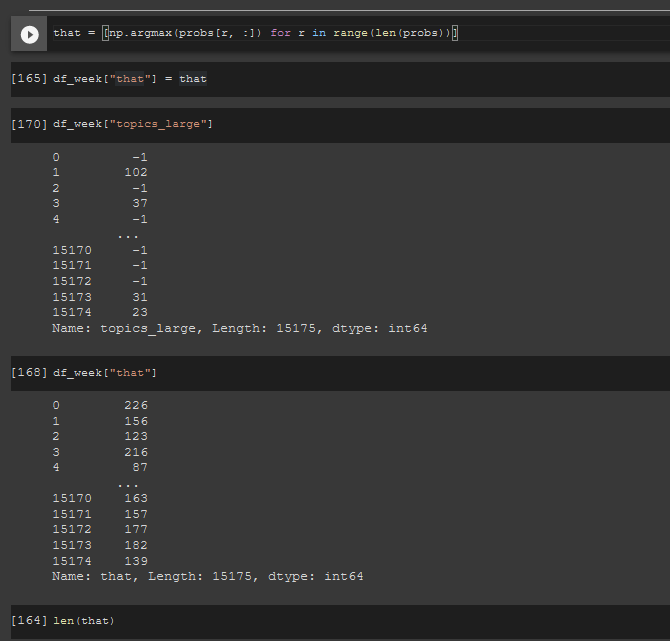Screen dimensions: 670x641
Task: Select the execution count [168]
Action: pyautogui.click(x=29, y=373)
